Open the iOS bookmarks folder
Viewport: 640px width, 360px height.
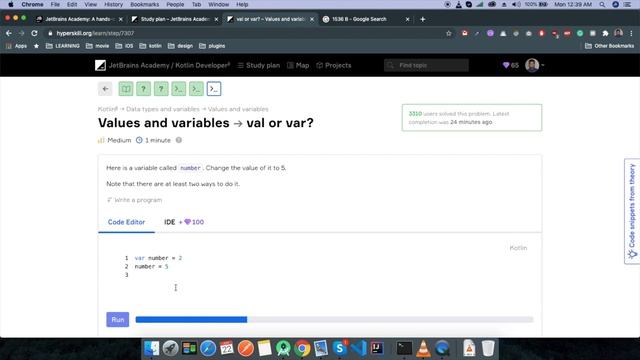[x=124, y=46]
